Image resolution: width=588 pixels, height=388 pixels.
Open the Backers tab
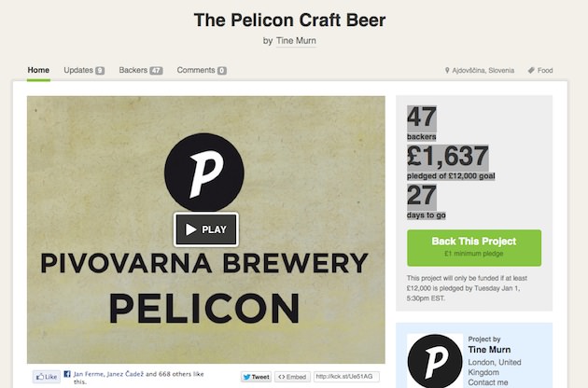coord(140,70)
